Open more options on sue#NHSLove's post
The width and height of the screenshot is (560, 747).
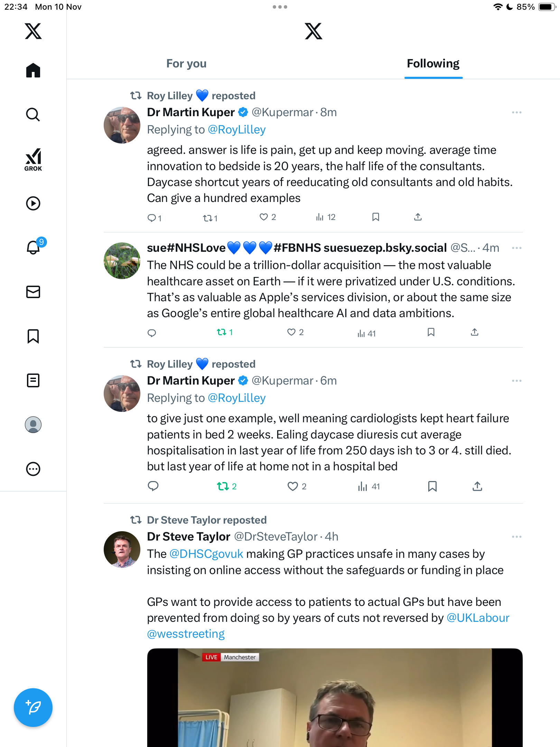tap(516, 248)
